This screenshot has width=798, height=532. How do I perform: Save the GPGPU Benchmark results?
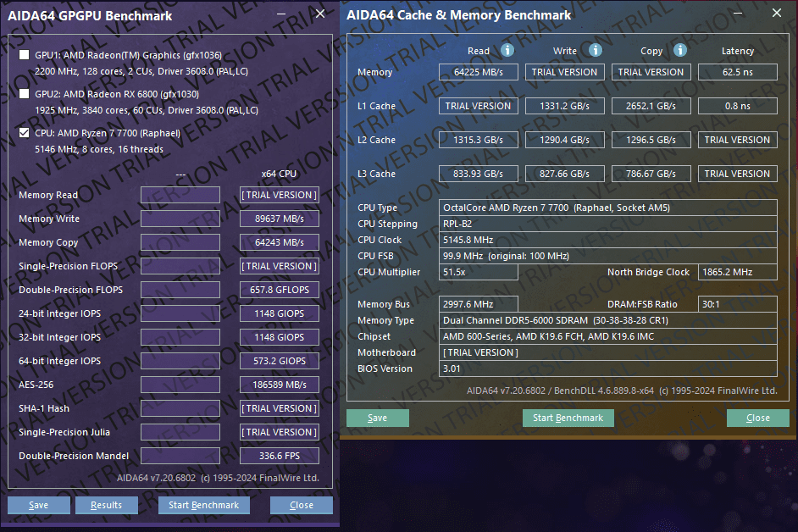point(39,505)
